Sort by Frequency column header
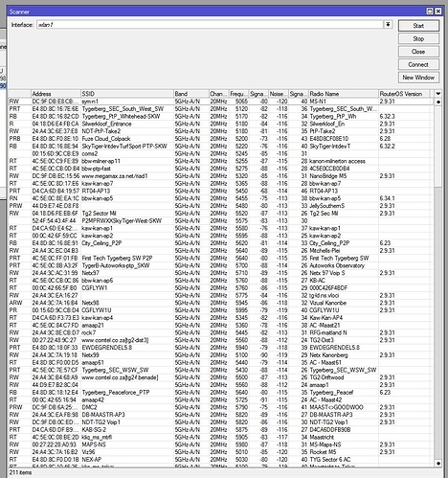 coord(238,94)
